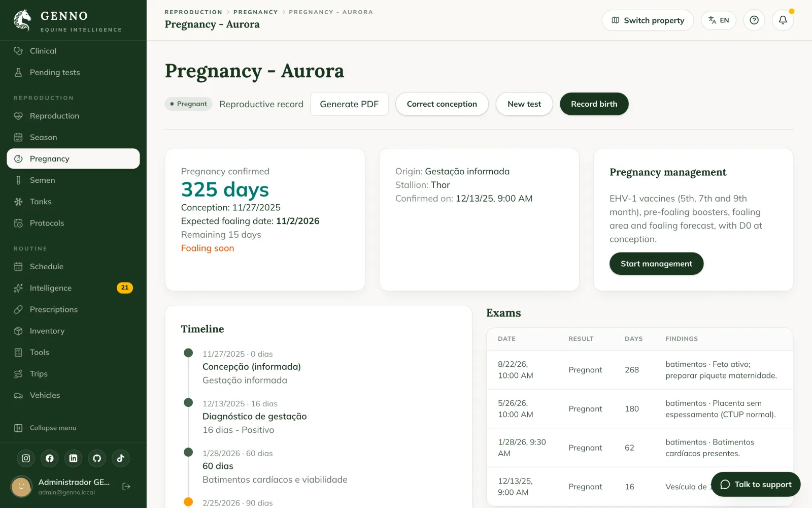
Task: Click the GENNO horse logo
Action: (x=22, y=20)
